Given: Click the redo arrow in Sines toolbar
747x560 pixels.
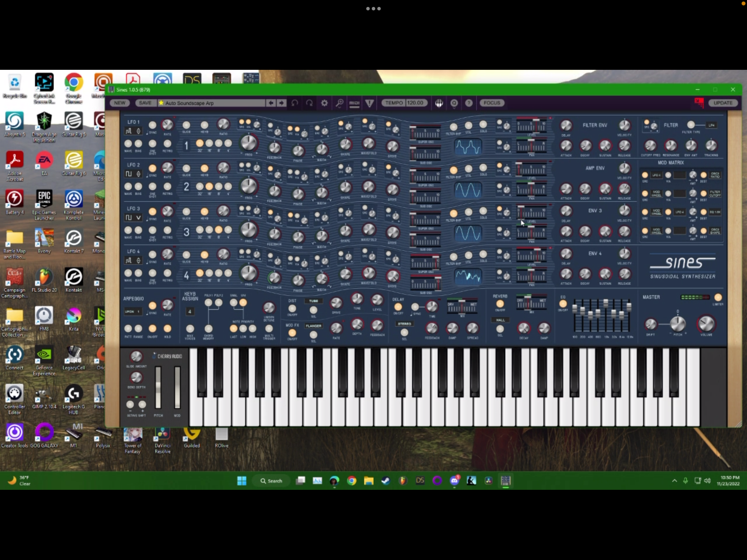Looking at the screenshot, I should click(x=310, y=103).
